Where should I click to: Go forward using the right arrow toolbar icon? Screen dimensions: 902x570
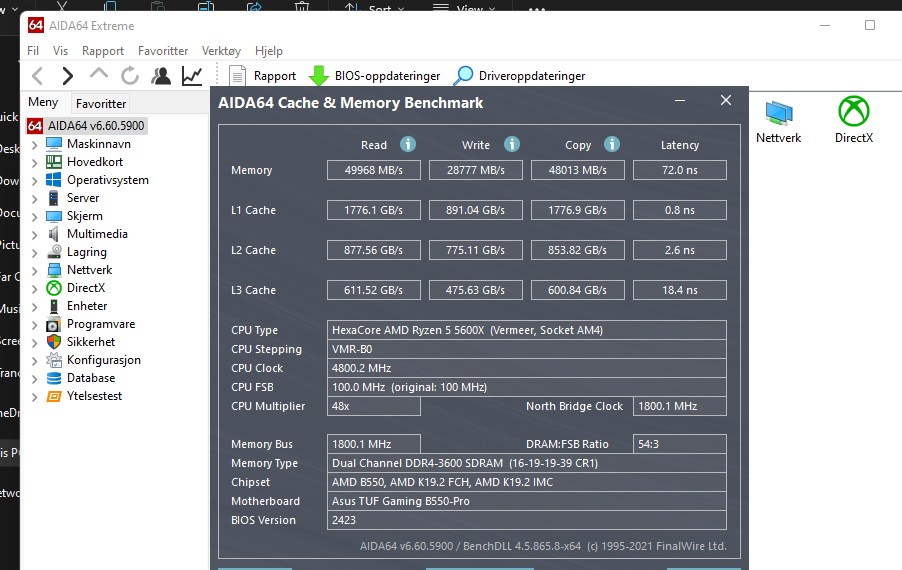click(x=68, y=75)
